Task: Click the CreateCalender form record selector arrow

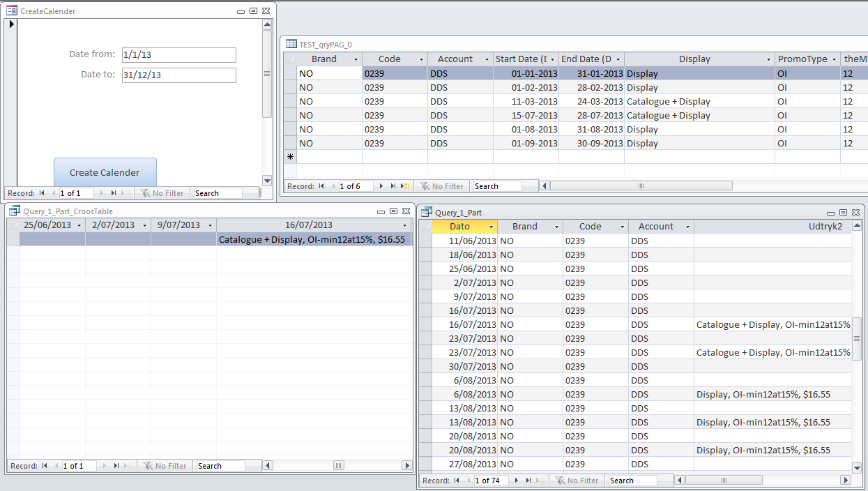Action: tap(11, 24)
